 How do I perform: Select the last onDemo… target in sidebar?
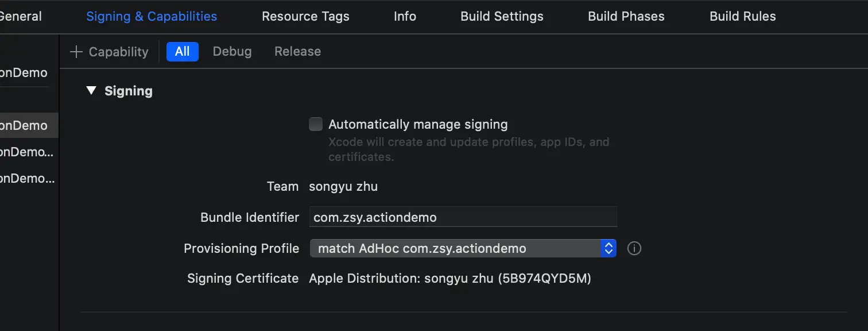point(29,178)
